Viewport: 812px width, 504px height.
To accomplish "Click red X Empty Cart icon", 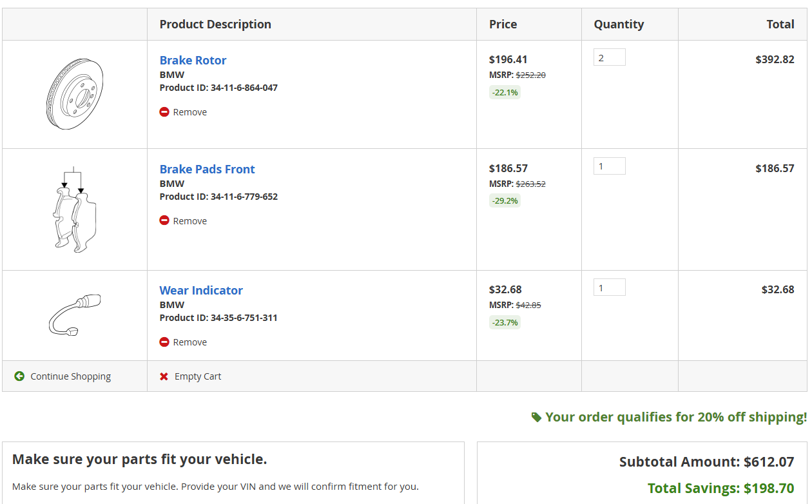I will coord(164,376).
